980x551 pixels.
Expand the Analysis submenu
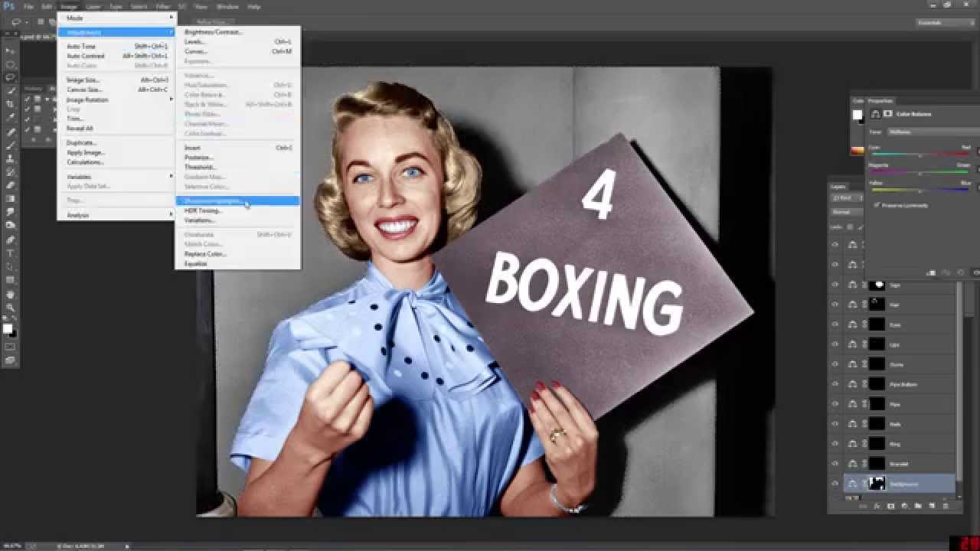[x=116, y=215]
